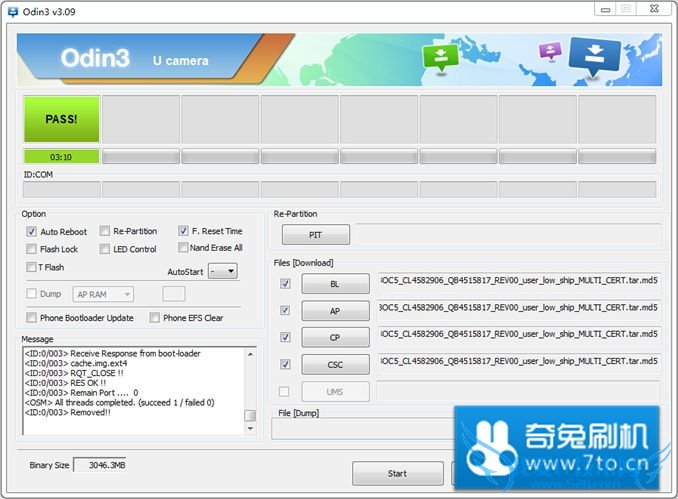Click the Start button

click(397, 473)
